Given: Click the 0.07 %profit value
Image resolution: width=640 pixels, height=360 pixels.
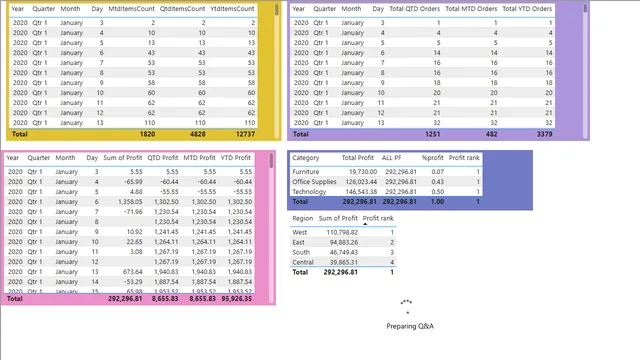Looking at the screenshot, I should (438, 172).
